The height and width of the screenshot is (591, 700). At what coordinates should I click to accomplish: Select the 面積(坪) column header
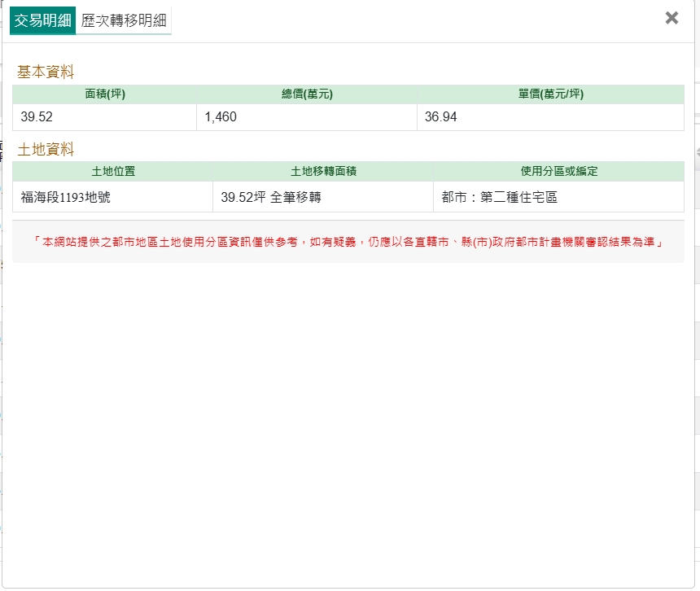pos(105,94)
